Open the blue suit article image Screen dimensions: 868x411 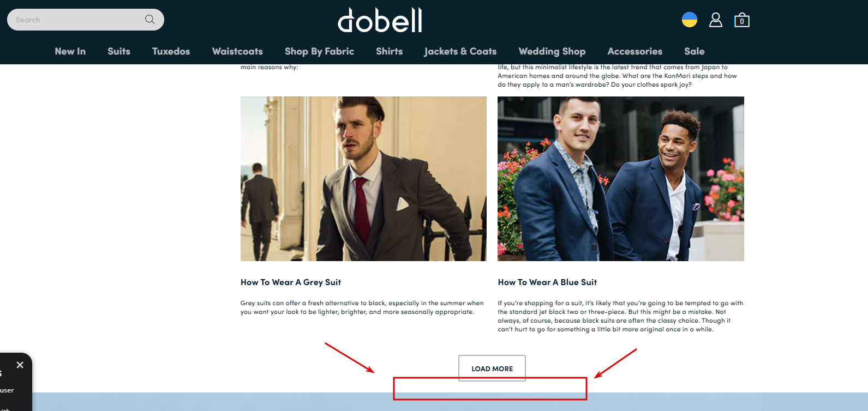(621, 179)
